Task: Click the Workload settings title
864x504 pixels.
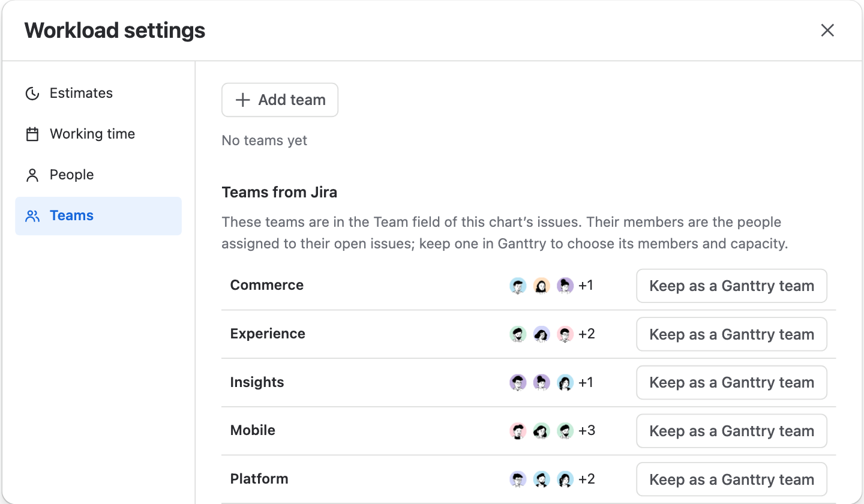Action: tap(115, 31)
